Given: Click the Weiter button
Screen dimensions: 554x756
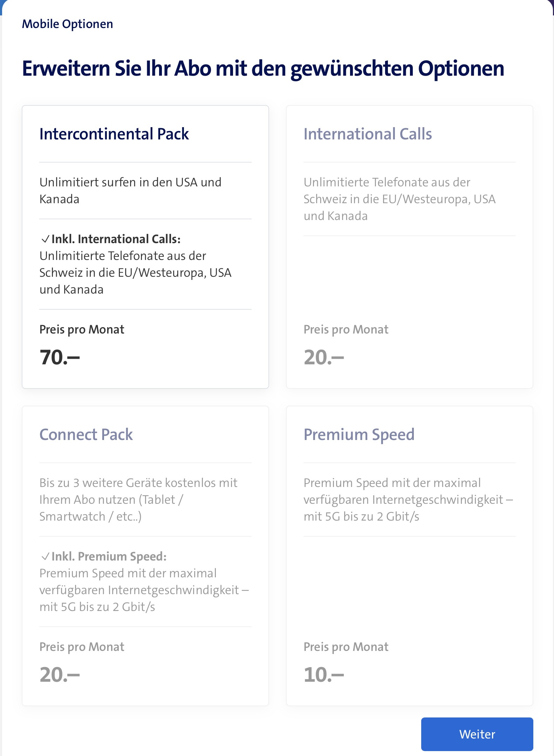Looking at the screenshot, I should (x=477, y=734).
